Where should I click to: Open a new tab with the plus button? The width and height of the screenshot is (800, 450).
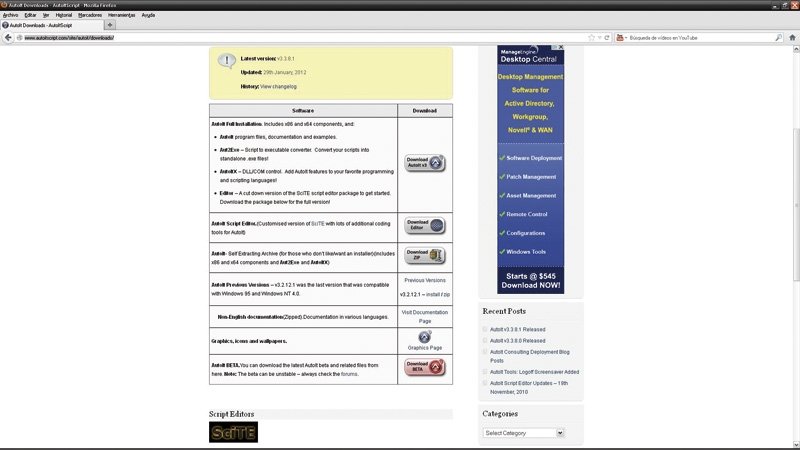[110, 25]
